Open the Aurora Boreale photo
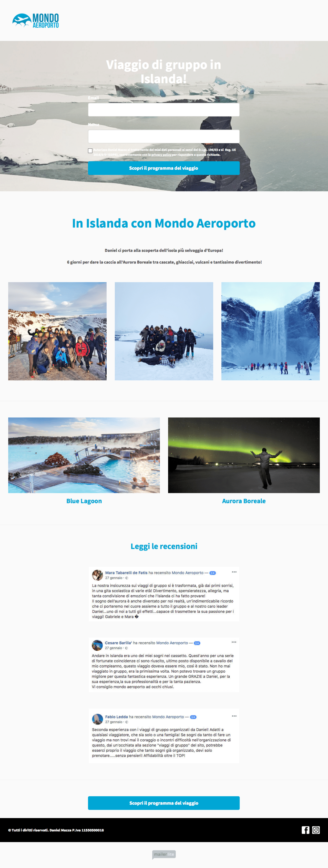 pos(244,455)
